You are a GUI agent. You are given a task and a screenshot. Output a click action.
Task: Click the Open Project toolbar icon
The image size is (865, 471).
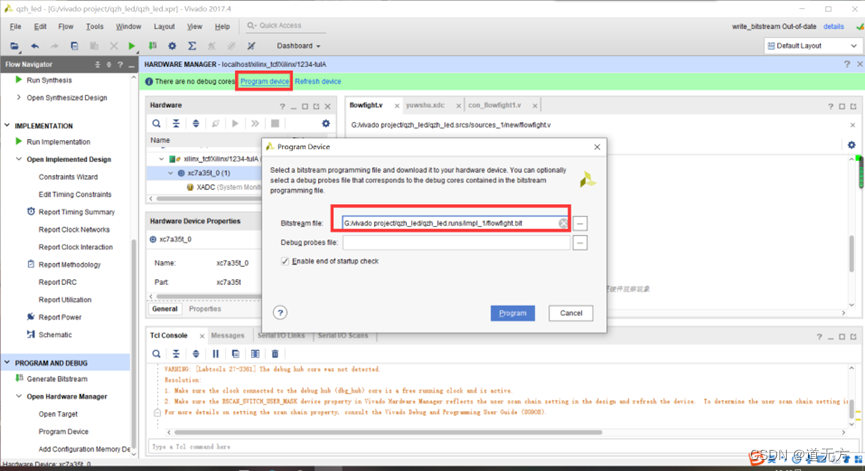click(14, 46)
